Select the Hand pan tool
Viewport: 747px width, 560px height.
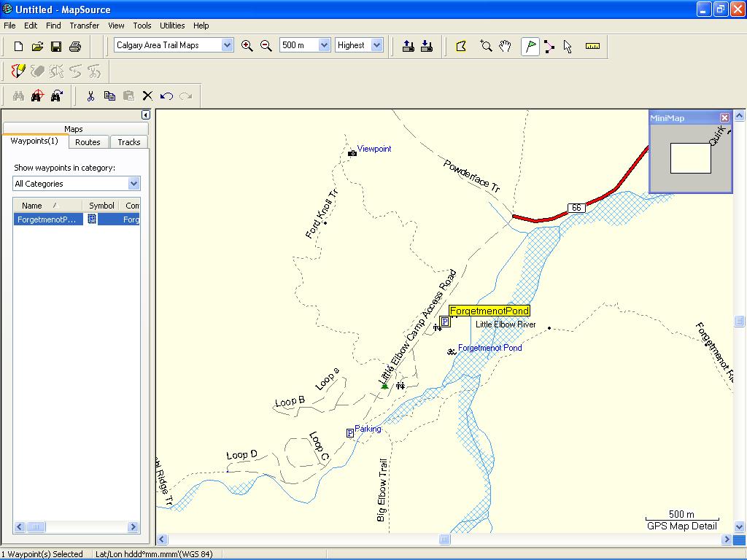tap(505, 46)
